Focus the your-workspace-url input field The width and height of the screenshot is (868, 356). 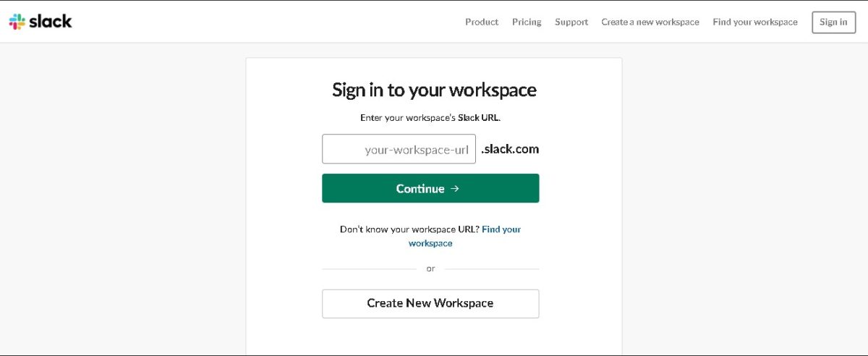pos(399,149)
